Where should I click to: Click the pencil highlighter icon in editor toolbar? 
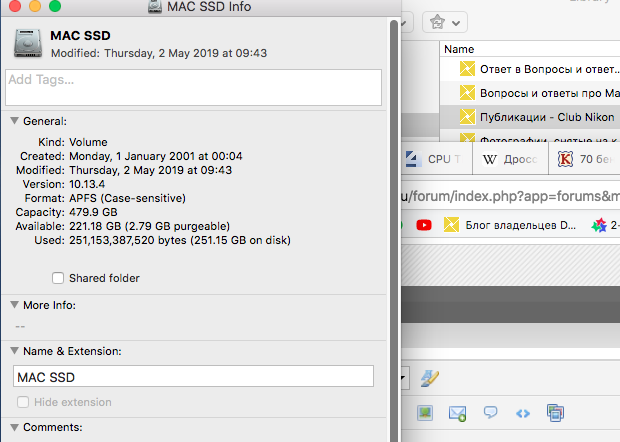click(x=430, y=378)
